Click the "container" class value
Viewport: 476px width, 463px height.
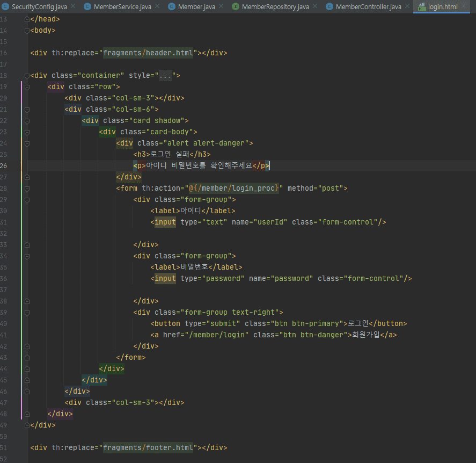pyautogui.click(x=101, y=75)
